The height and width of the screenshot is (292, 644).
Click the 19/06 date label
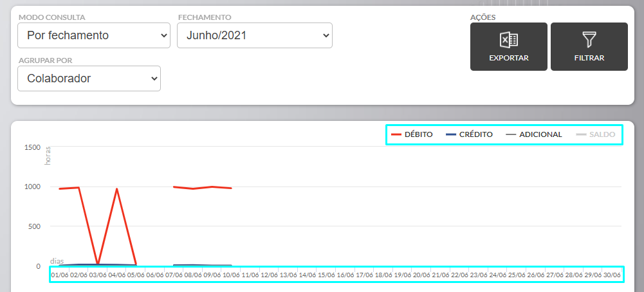point(403,275)
